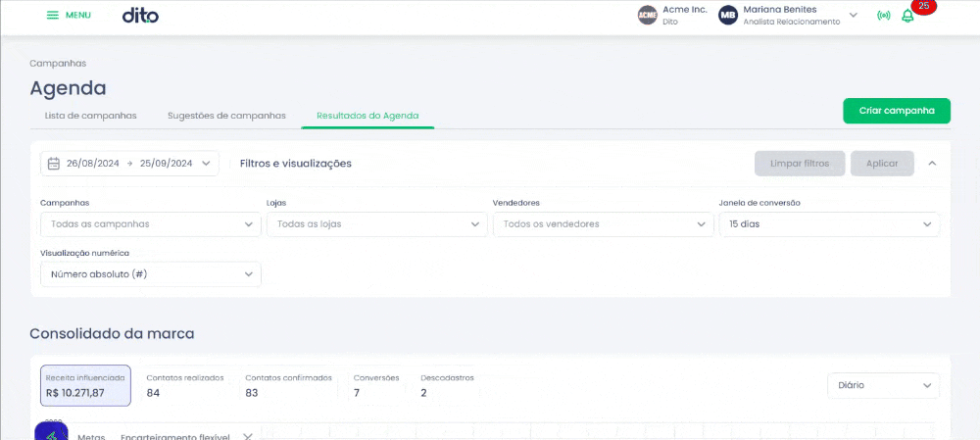Screen dimensions: 980x440
Task: Click the Filtros e visualizações title
Action: pos(296,164)
